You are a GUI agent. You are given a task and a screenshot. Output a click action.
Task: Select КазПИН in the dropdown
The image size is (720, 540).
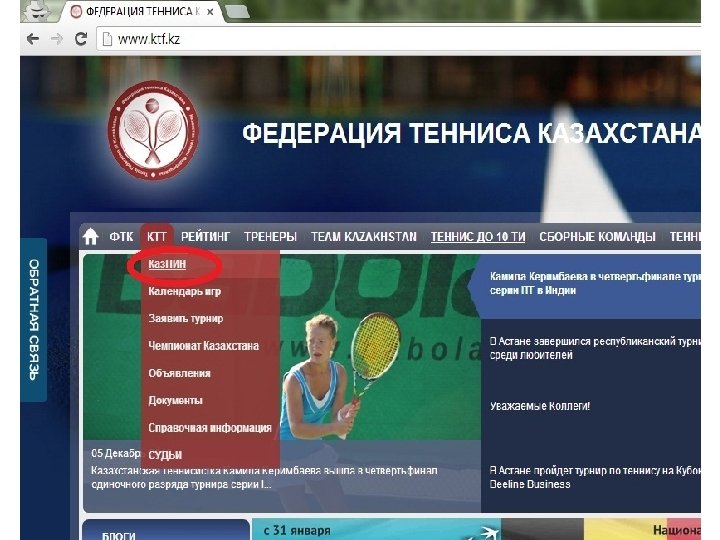click(167, 264)
